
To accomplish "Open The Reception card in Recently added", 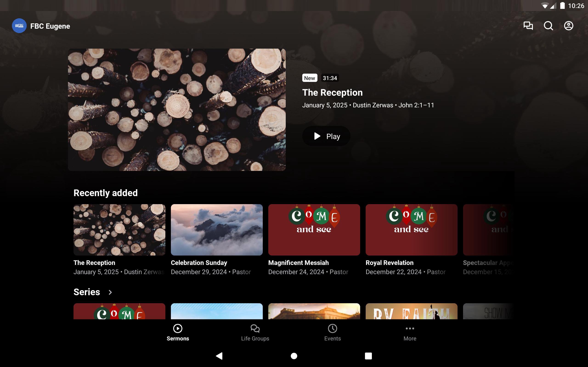I will [119, 230].
